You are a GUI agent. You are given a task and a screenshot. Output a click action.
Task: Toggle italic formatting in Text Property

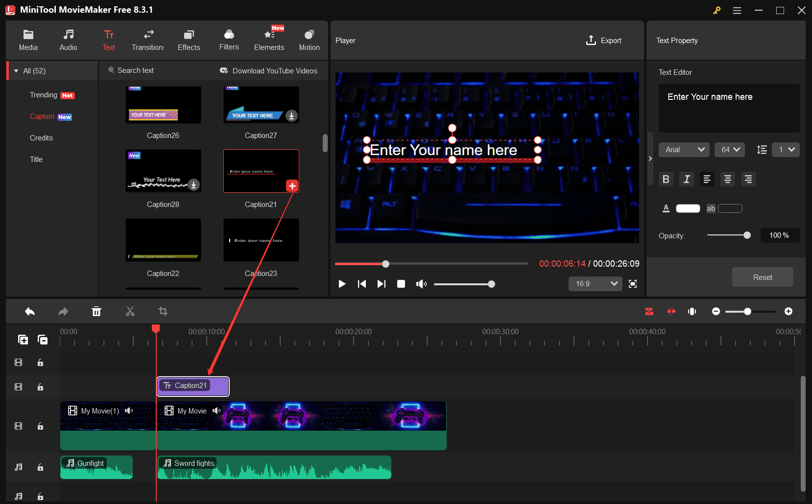click(686, 179)
